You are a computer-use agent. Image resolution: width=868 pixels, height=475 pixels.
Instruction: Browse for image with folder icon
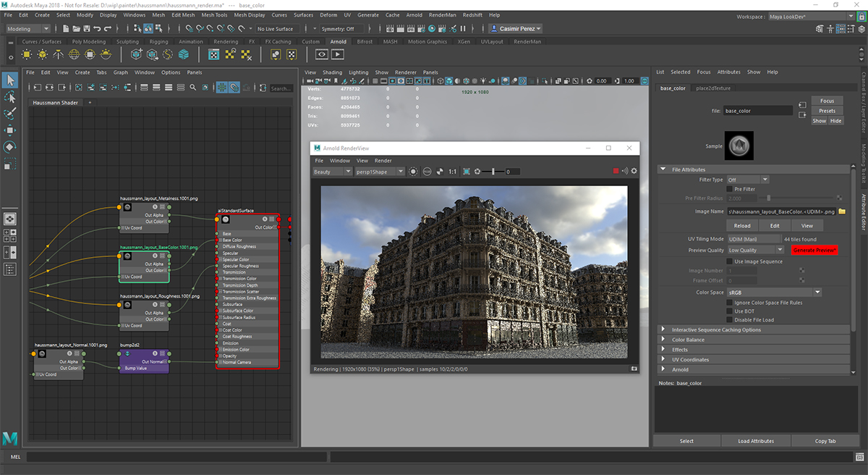click(842, 211)
